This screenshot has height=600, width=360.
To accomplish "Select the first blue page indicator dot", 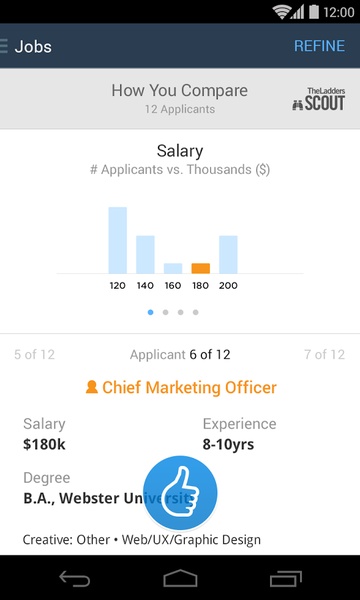I will [x=150, y=312].
